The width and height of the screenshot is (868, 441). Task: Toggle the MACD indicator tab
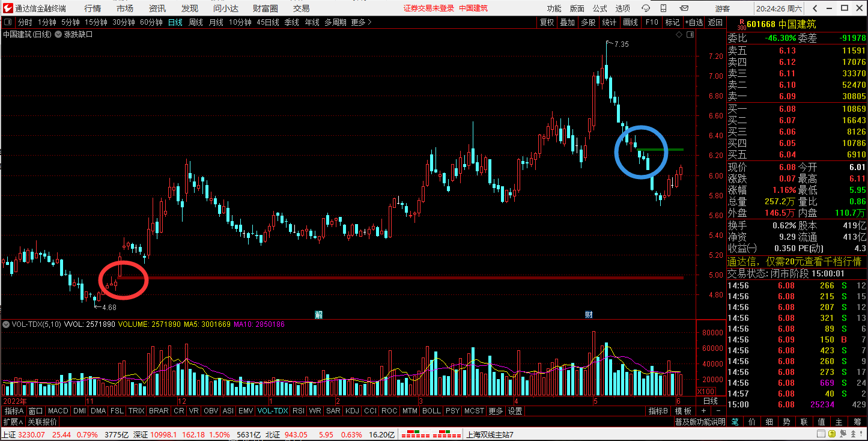click(x=58, y=412)
